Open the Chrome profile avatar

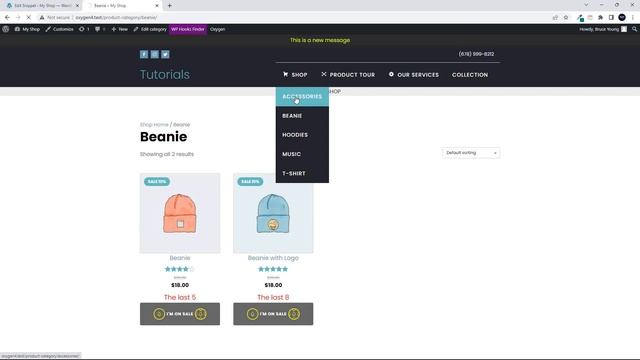[x=622, y=18]
